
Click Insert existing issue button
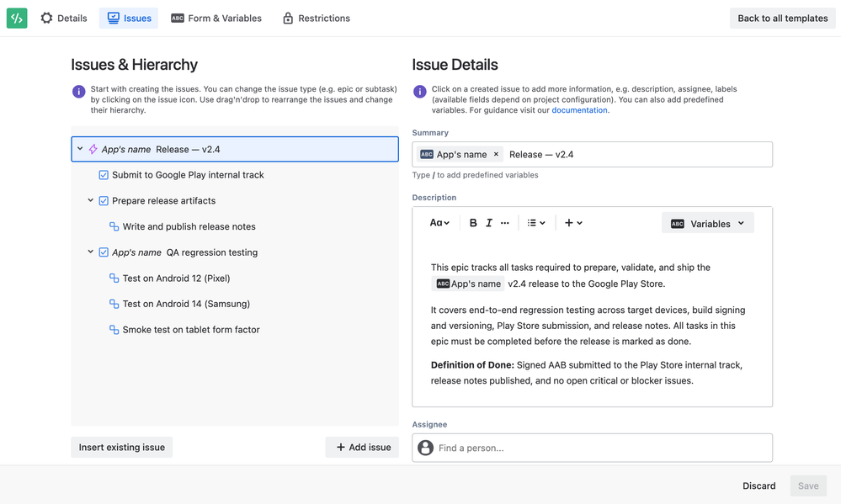pos(122,447)
